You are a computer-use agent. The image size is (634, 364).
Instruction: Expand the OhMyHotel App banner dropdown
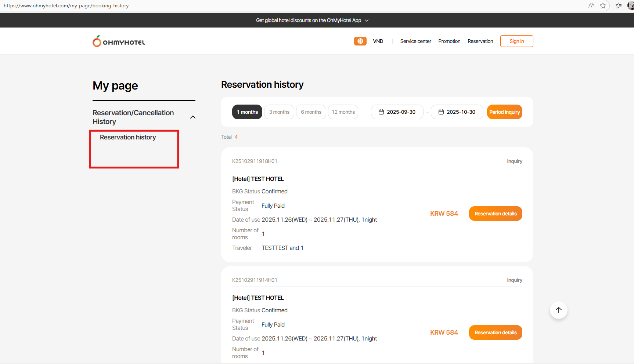367,21
